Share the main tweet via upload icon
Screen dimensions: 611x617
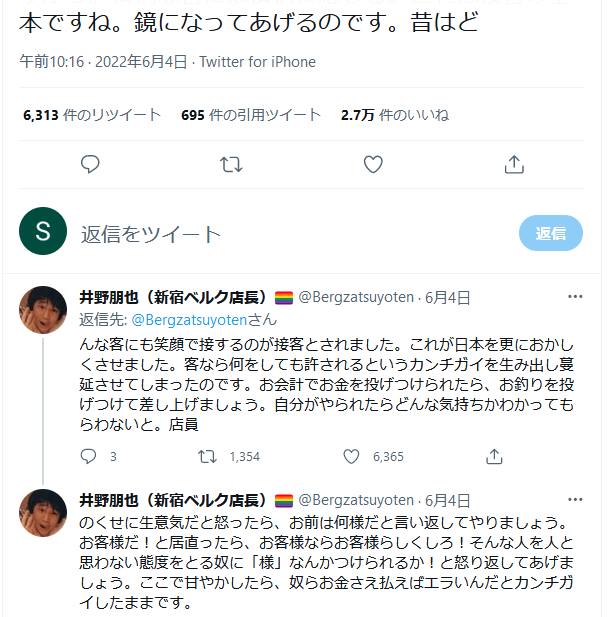[x=514, y=164]
